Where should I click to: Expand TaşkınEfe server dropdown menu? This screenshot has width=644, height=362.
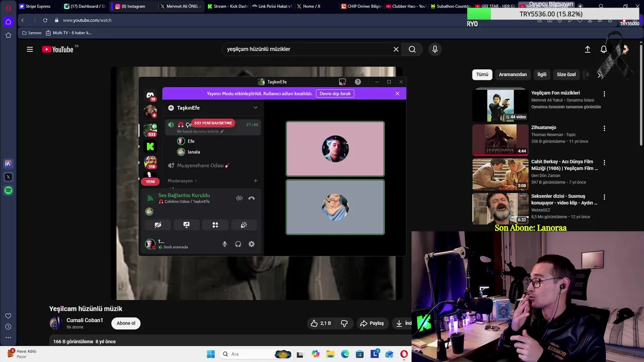255,108
